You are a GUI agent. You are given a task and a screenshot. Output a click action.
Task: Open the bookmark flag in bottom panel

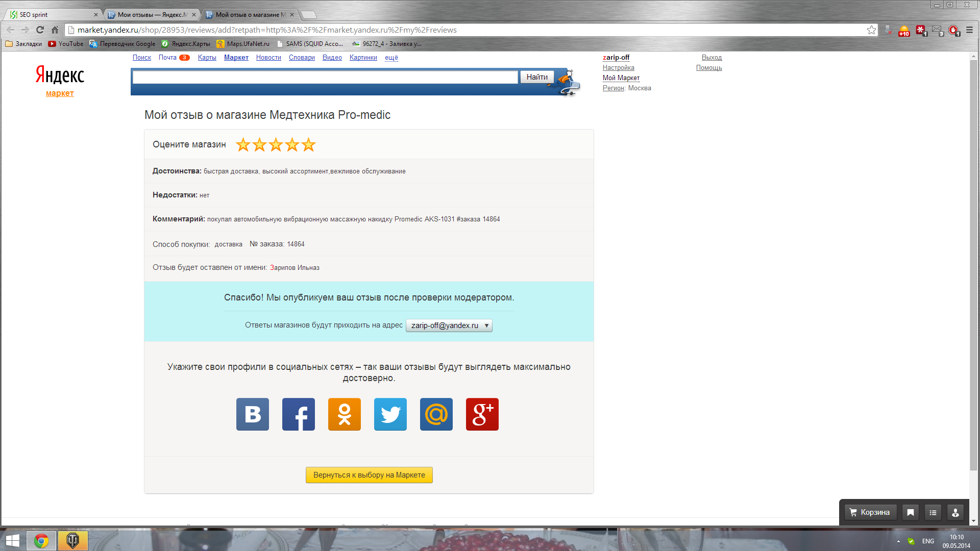tap(911, 513)
